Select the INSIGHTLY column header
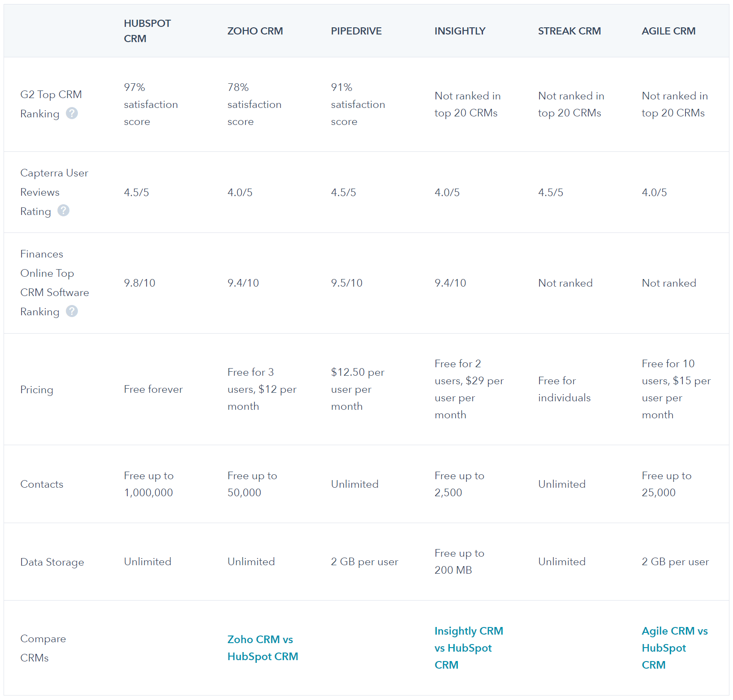 coord(460,31)
